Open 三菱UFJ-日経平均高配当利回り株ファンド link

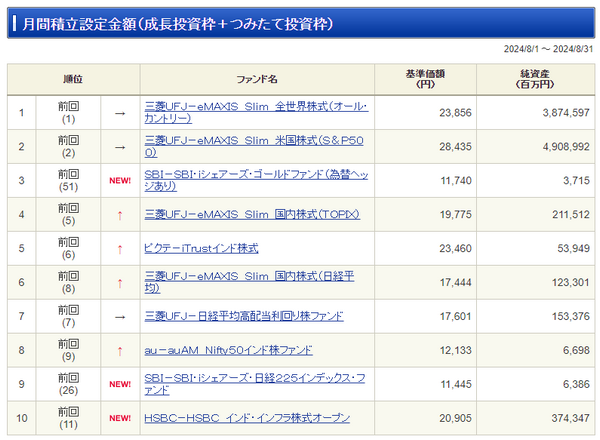pos(244,316)
